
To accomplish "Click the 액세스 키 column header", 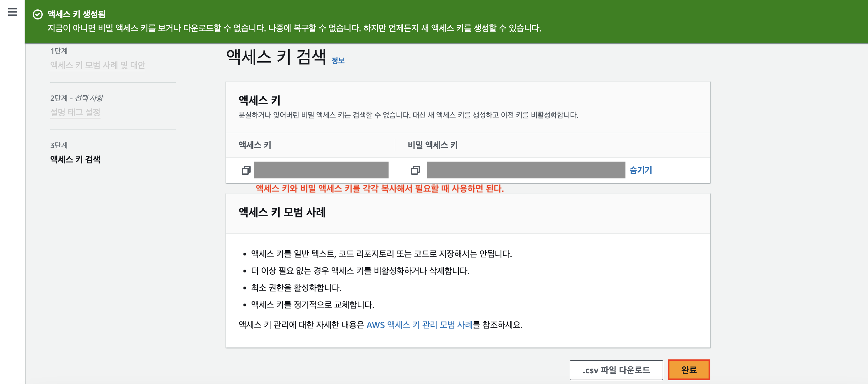I will pyautogui.click(x=255, y=145).
